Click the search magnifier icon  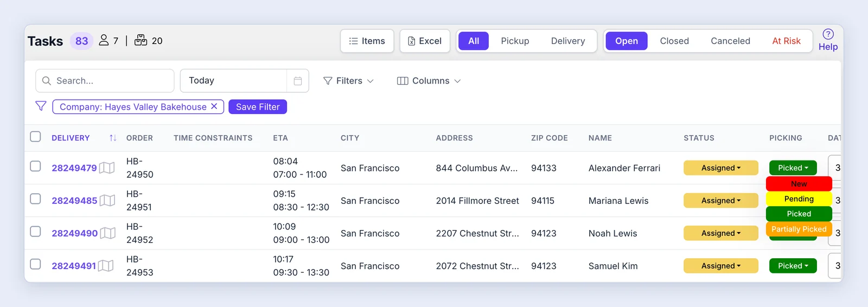pyautogui.click(x=47, y=81)
